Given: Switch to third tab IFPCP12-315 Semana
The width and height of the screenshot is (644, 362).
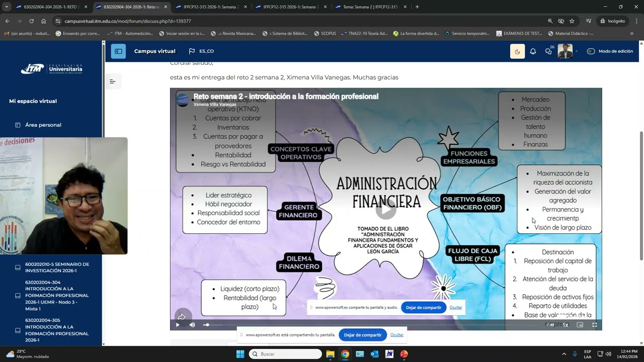Looking at the screenshot, I should pyautogui.click(x=211, y=7).
